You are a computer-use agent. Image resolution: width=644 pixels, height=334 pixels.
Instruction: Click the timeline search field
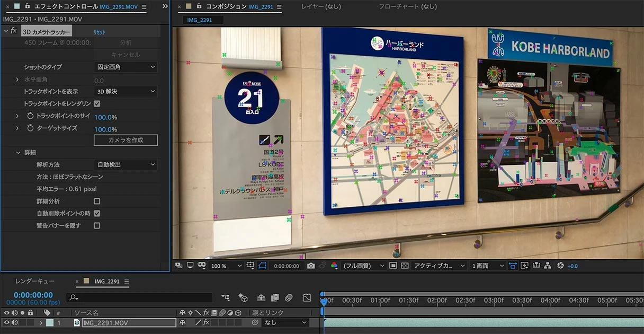tap(140, 298)
